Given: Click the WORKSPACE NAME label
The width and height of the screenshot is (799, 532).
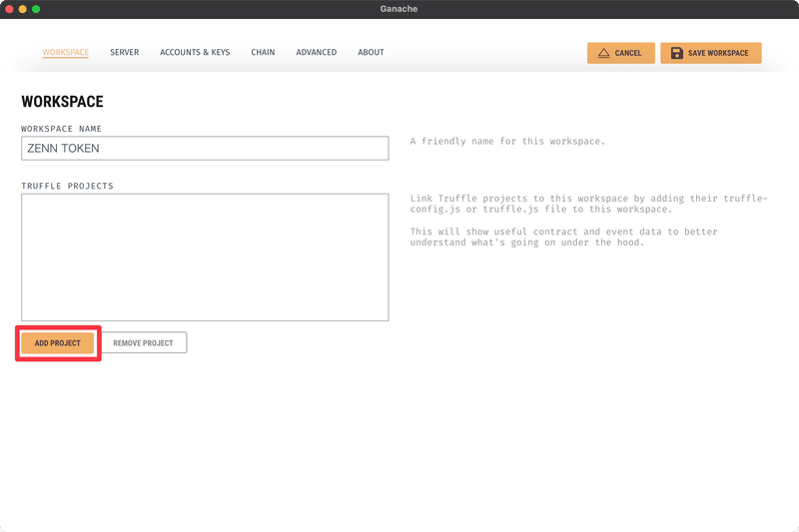Looking at the screenshot, I should point(61,129).
